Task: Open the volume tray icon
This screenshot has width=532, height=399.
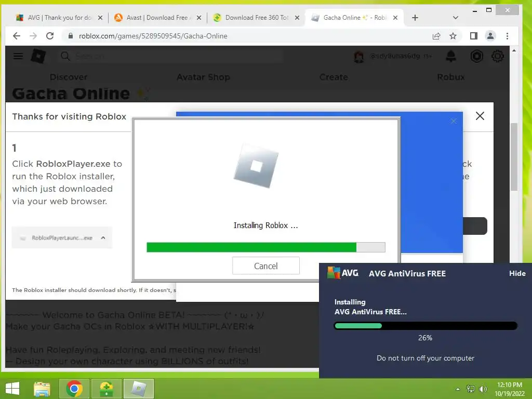Action: pos(483,389)
